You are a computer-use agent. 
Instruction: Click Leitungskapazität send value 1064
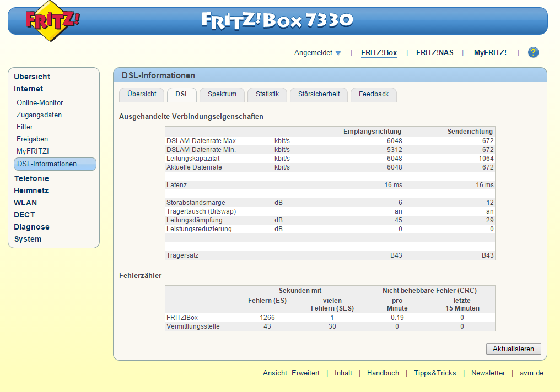[486, 159]
